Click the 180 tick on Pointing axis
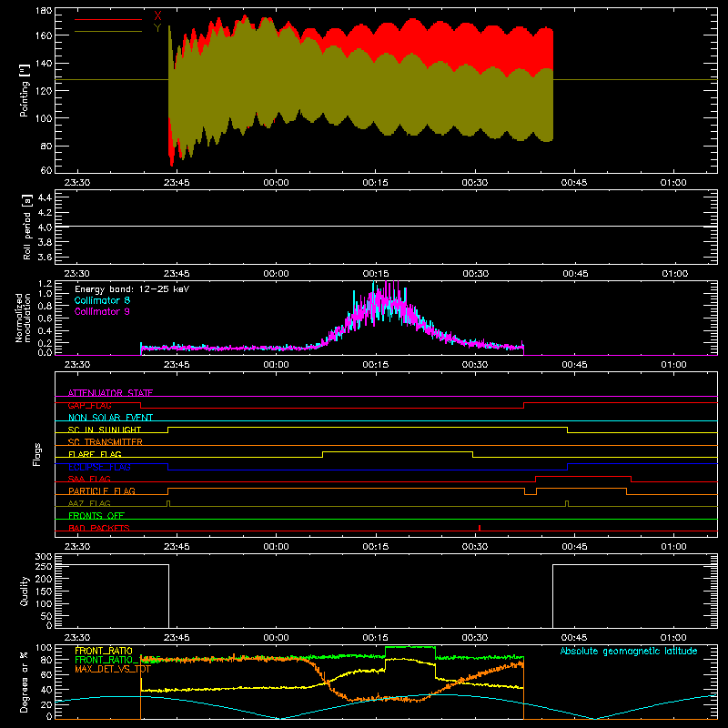728x728 pixels. pyautogui.click(x=44, y=11)
